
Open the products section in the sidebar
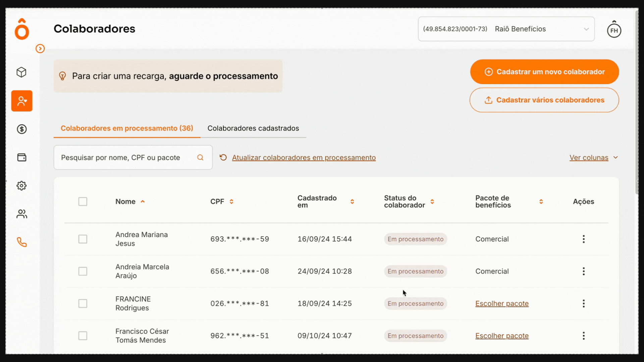tap(21, 72)
